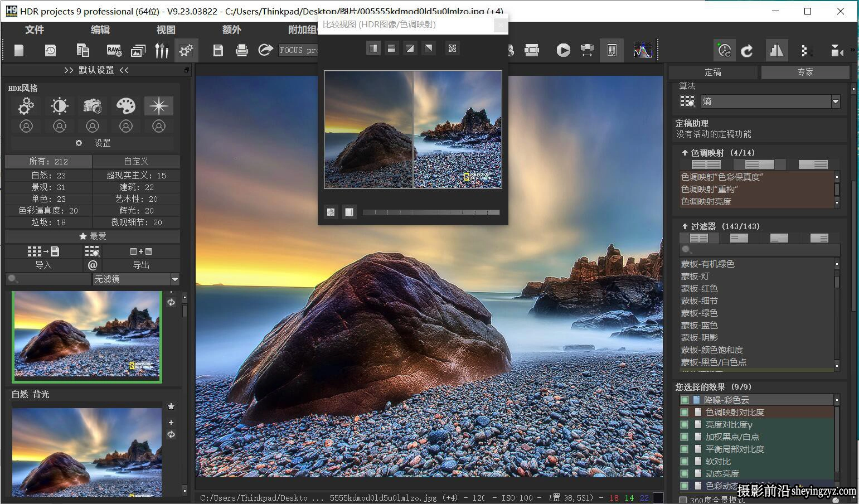Open the 文件 menu
Image resolution: width=859 pixels, height=504 pixels.
[x=35, y=30]
